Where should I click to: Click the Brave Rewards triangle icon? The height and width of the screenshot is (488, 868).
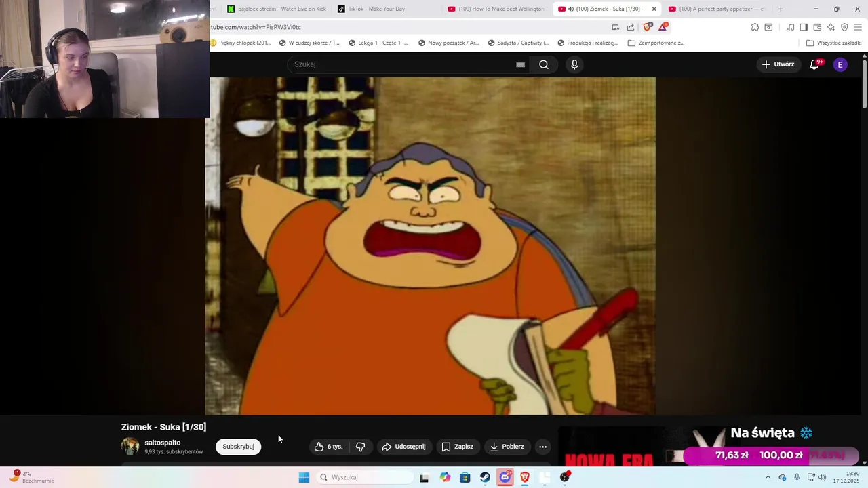click(663, 27)
